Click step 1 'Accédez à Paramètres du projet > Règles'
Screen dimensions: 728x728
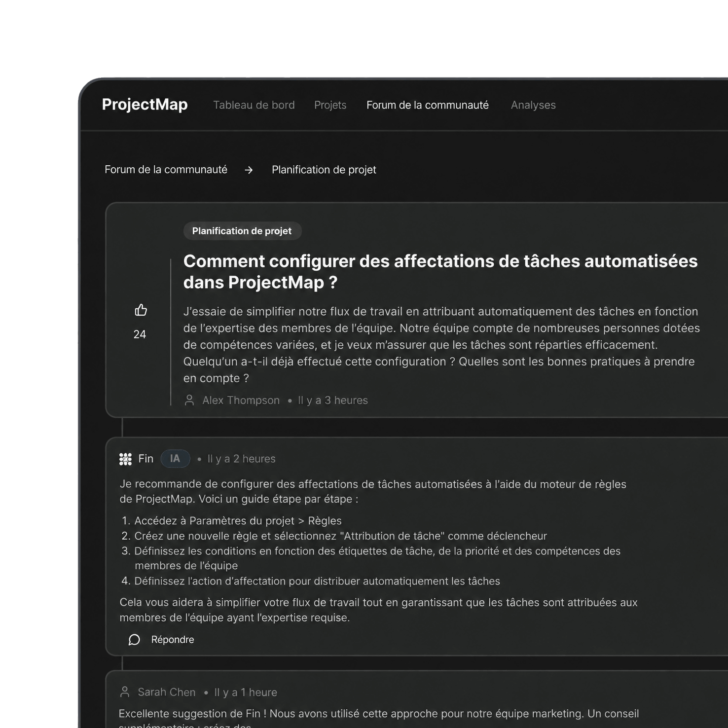coord(231,521)
